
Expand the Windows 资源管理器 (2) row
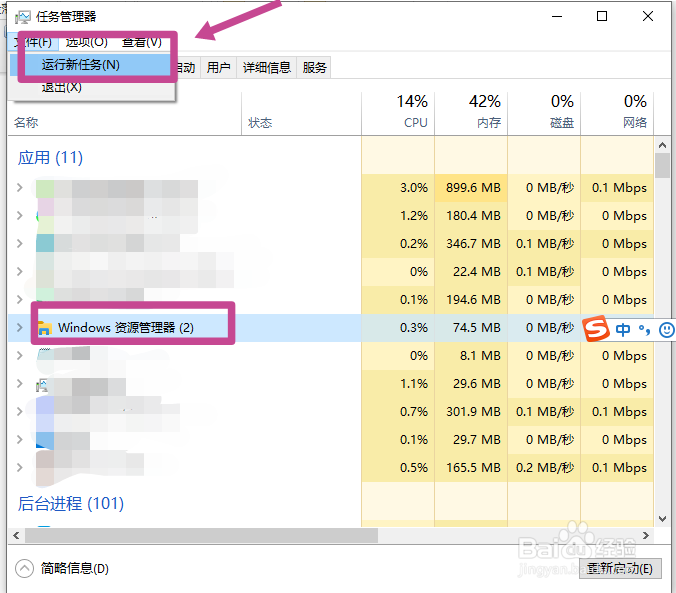(19, 327)
